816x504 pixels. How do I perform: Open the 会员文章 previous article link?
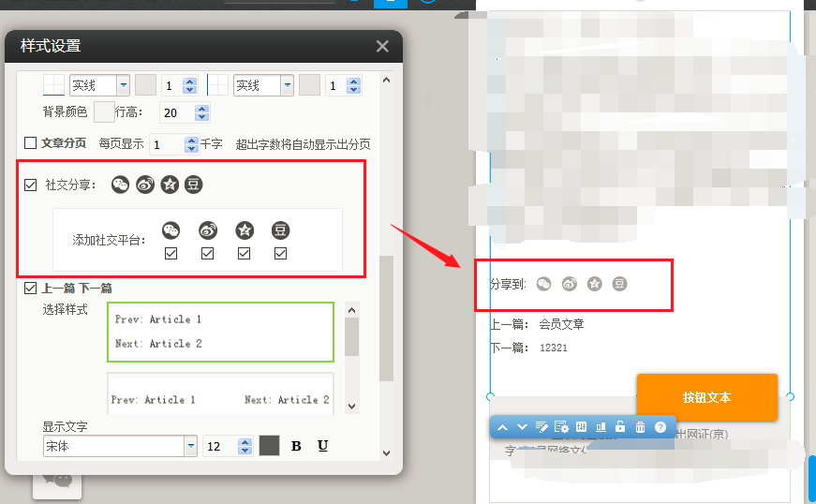[561, 325]
